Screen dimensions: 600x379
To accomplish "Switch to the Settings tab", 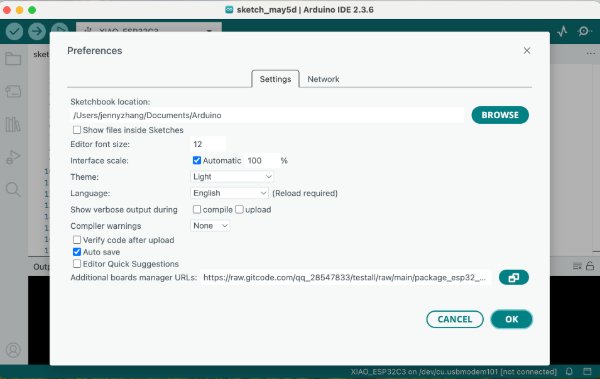I will click(x=276, y=79).
